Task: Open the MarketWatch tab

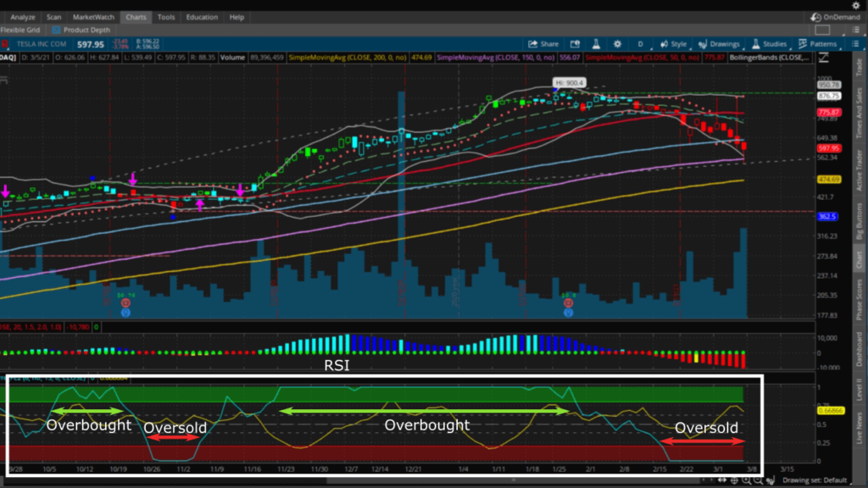Action: tap(93, 17)
